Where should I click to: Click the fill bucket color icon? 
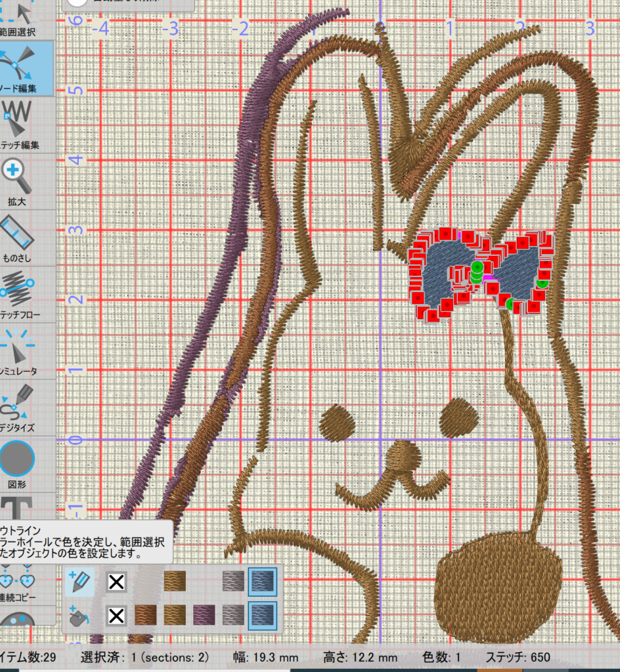pos(79,616)
